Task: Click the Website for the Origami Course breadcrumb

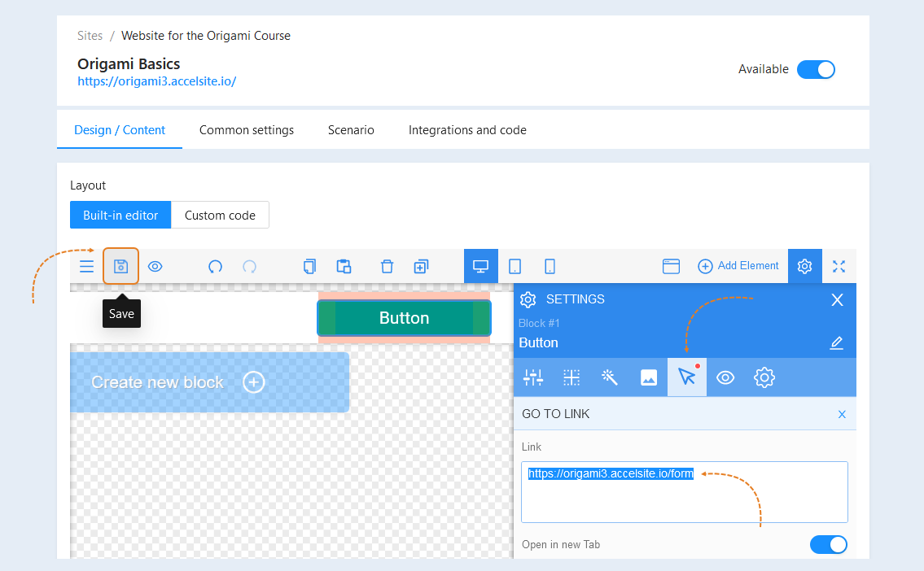Action: 206,36
